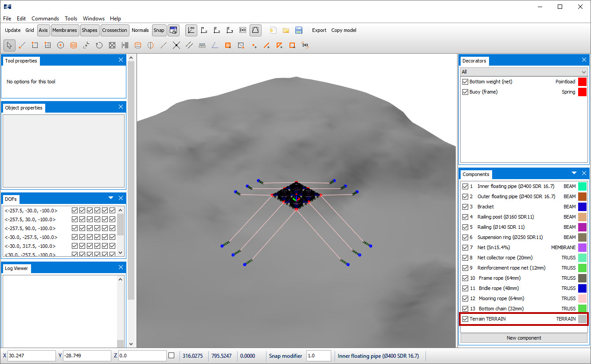Open the Tools menu
591x364 pixels.
pyautogui.click(x=71, y=19)
